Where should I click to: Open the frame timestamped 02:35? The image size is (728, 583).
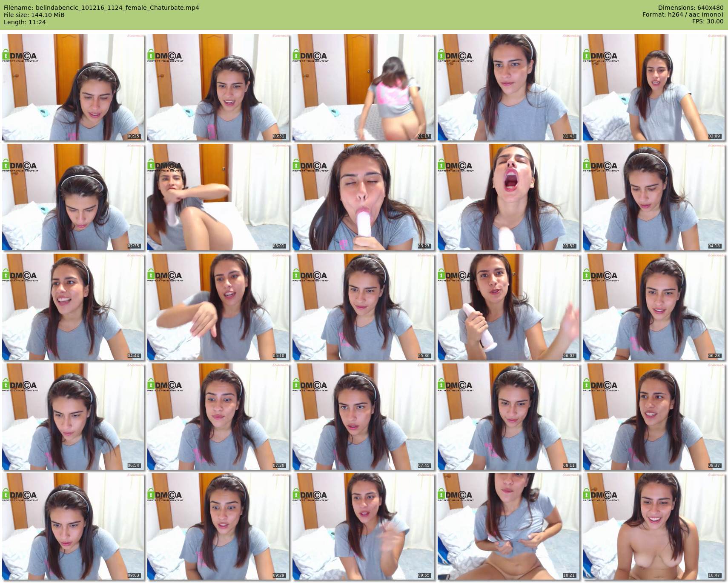(x=73, y=197)
